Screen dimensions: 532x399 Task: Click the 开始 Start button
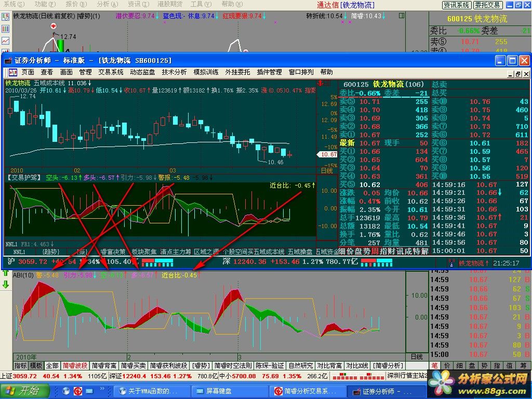[24, 391]
